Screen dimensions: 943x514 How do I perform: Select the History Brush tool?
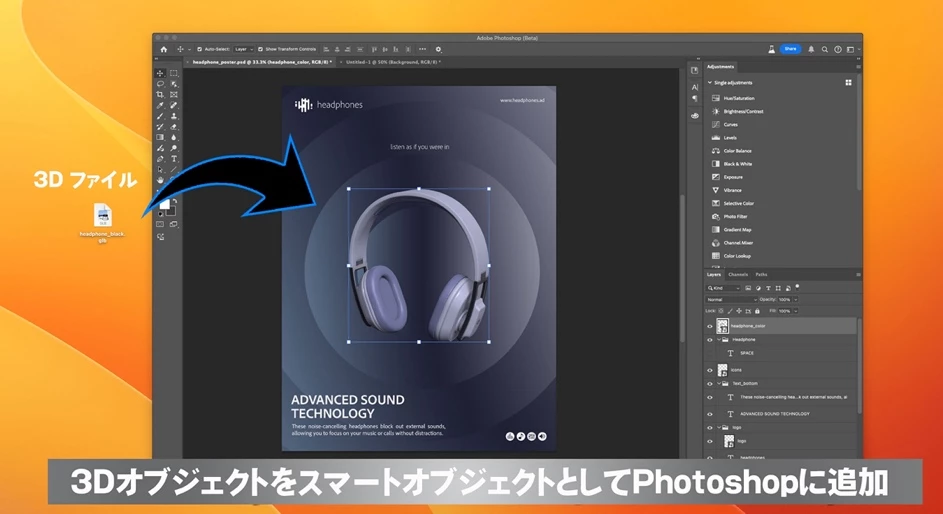click(160, 127)
